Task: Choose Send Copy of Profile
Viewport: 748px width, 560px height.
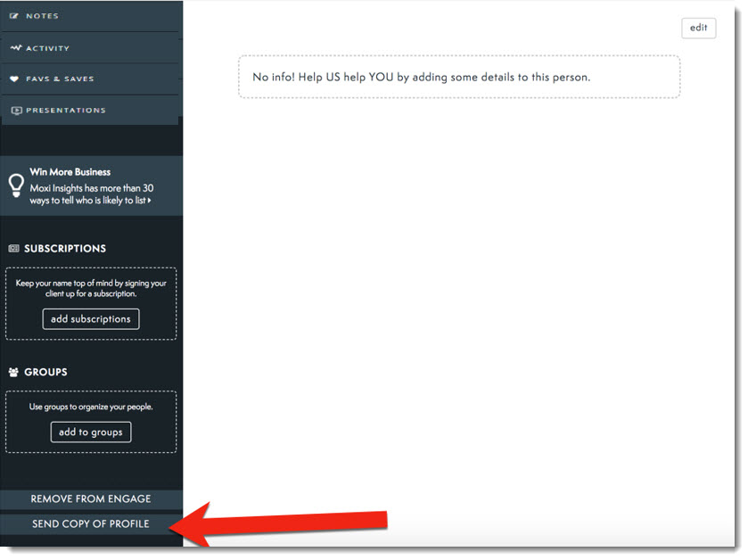Action: tap(91, 524)
